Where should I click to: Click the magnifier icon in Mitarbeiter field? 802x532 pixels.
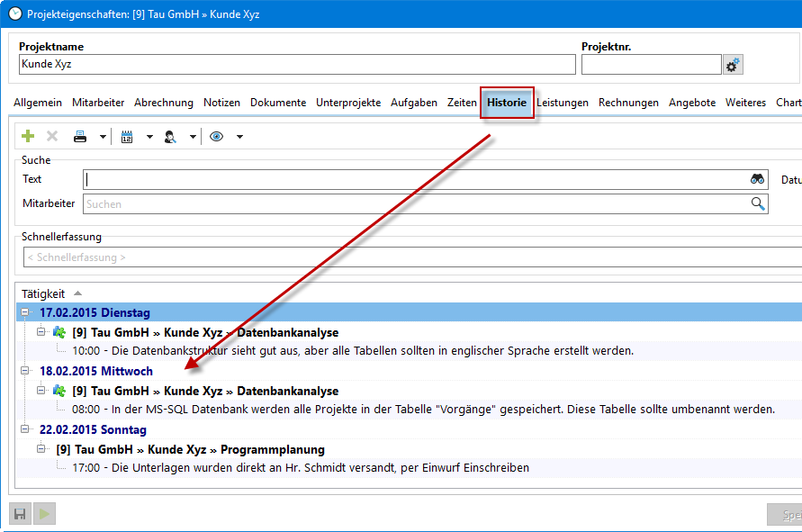[x=758, y=204]
